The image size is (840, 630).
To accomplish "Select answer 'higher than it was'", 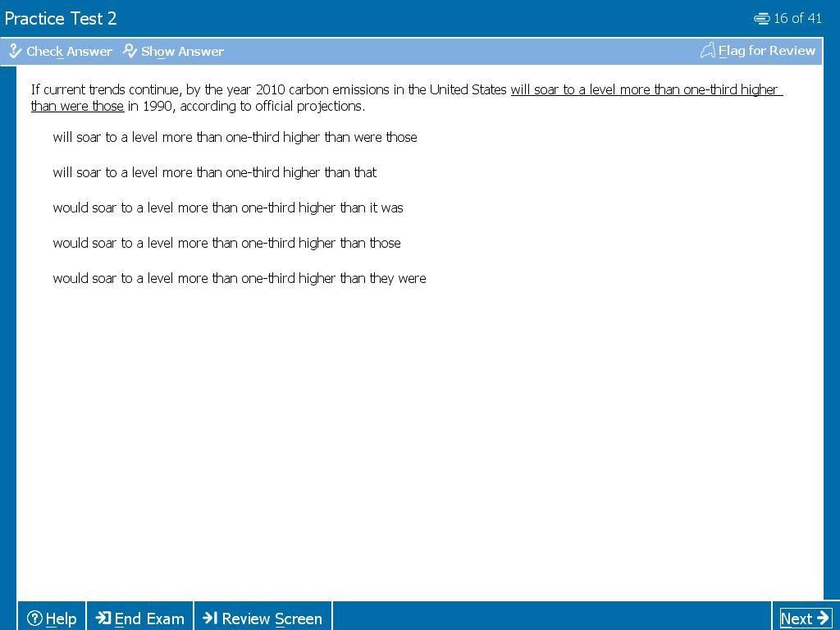I will [x=228, y=208].
